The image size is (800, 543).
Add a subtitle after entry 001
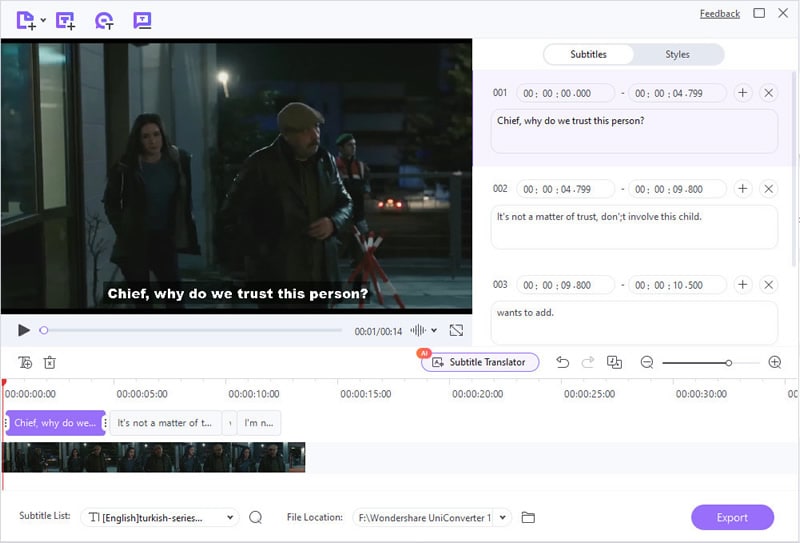click(743, 93)
